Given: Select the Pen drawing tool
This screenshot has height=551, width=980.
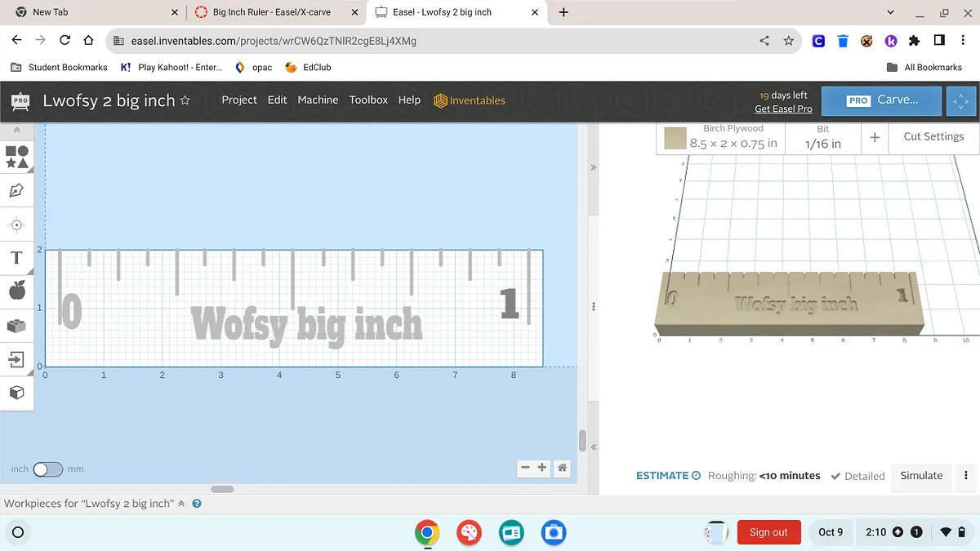Looking at the screenshot, I should tap(16, 191).
